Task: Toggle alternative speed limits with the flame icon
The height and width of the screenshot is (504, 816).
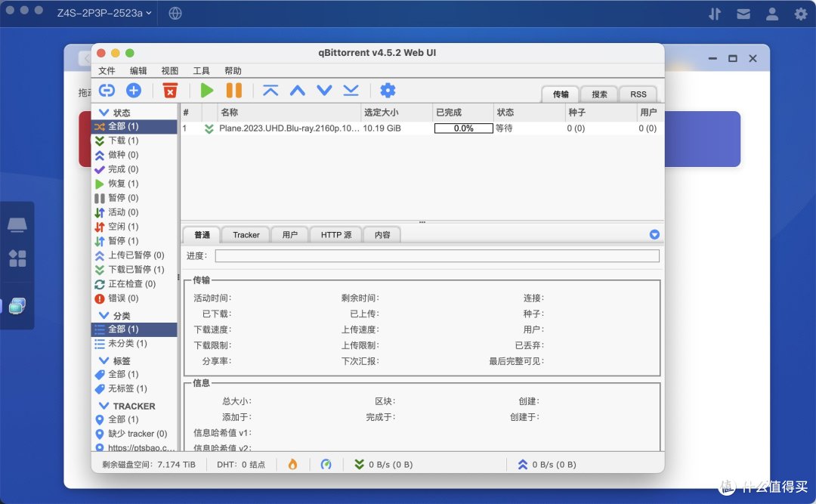Action: (x=293, y=464)
